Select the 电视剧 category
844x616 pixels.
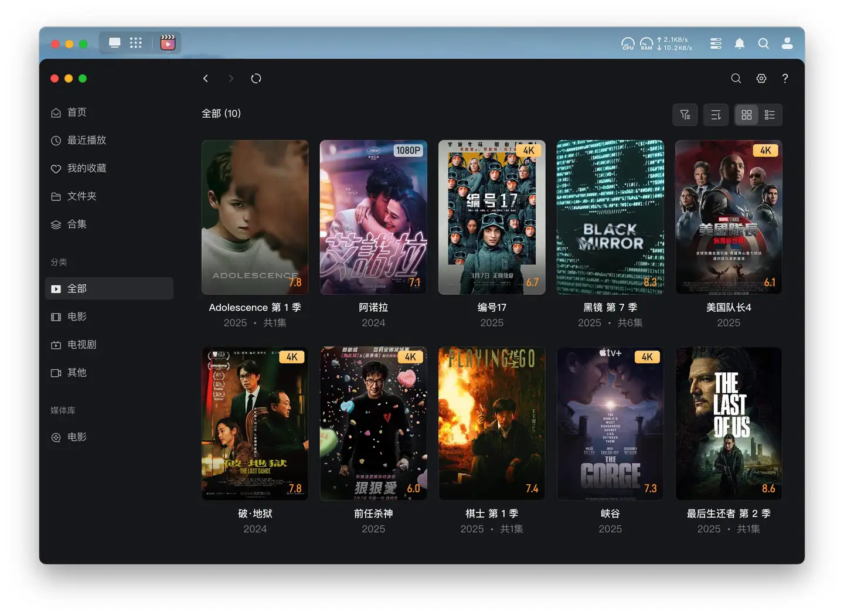click(109, 345)
